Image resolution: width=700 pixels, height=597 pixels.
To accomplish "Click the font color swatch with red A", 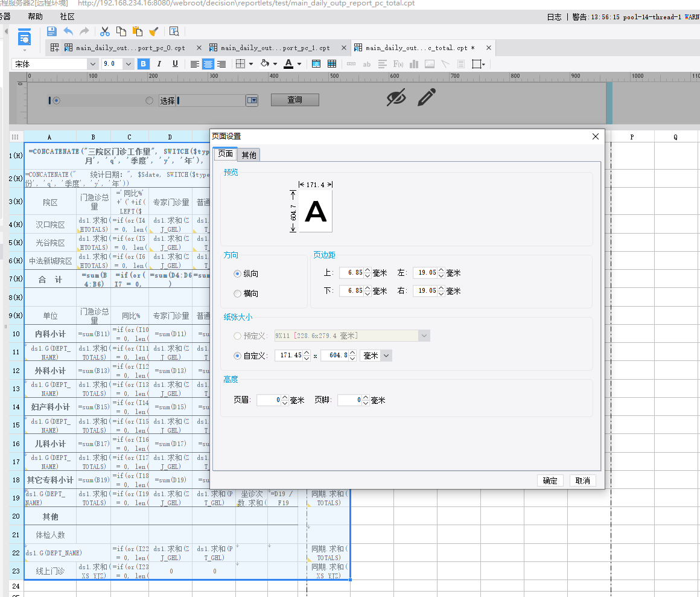I will (x=288, y=64).
